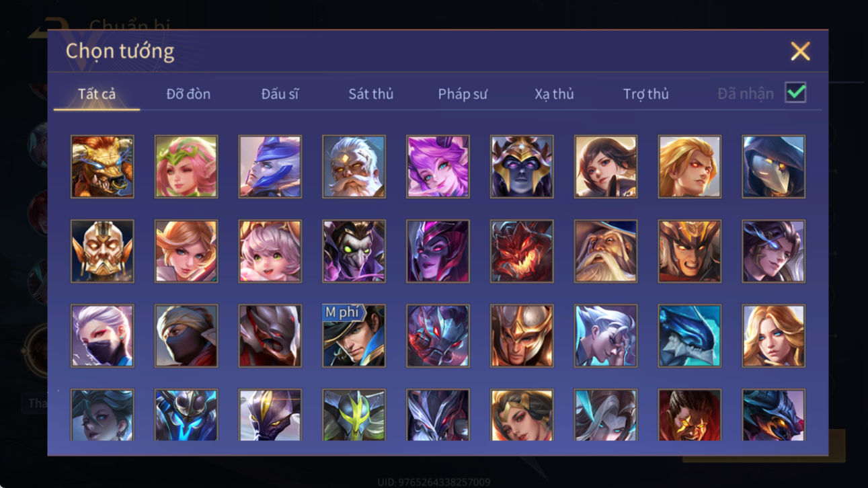Choose the free hero marked 'M phí'
Image resolution: width=868 pixels, height=488 pixels.
pyautogui.click(x=354, y=336)
